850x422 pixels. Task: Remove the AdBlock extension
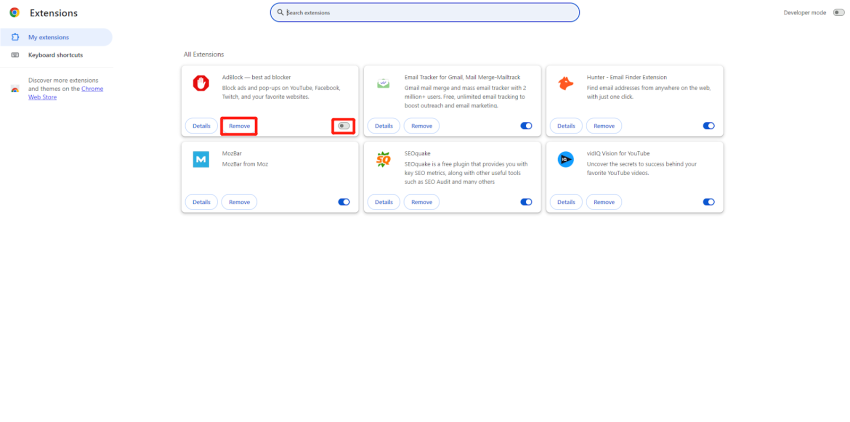239,126
